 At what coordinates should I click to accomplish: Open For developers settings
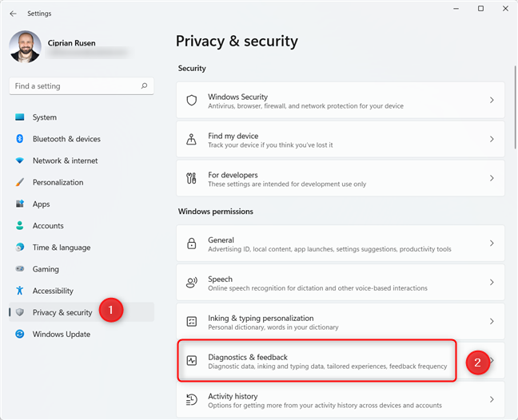341,178
